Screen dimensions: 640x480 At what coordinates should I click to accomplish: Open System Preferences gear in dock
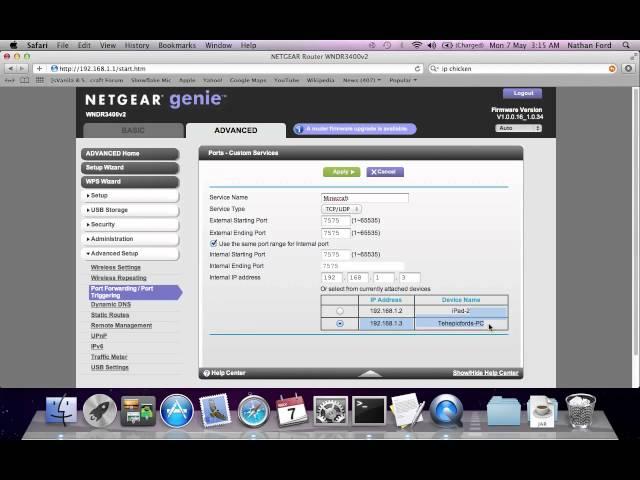pos(330,411)
